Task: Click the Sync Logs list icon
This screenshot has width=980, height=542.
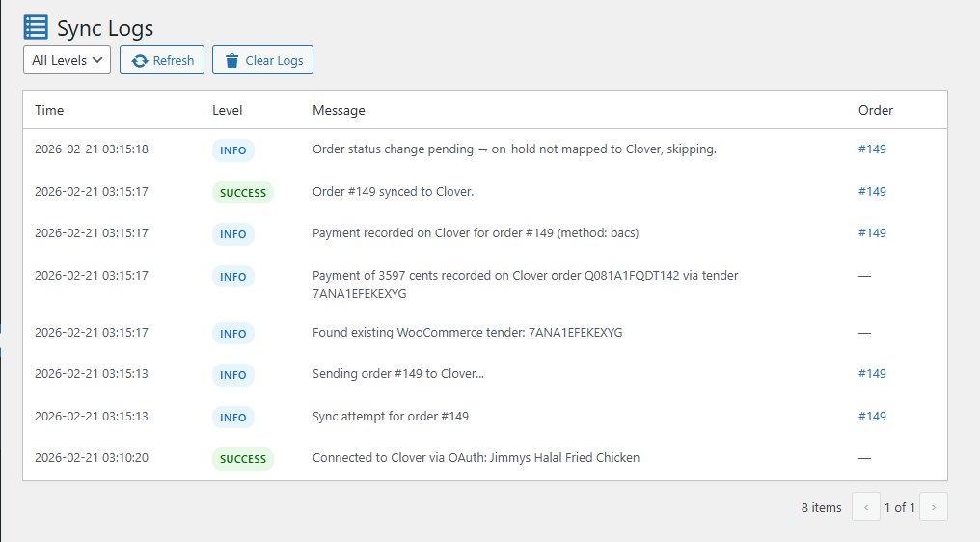Action: pos(36,28)
